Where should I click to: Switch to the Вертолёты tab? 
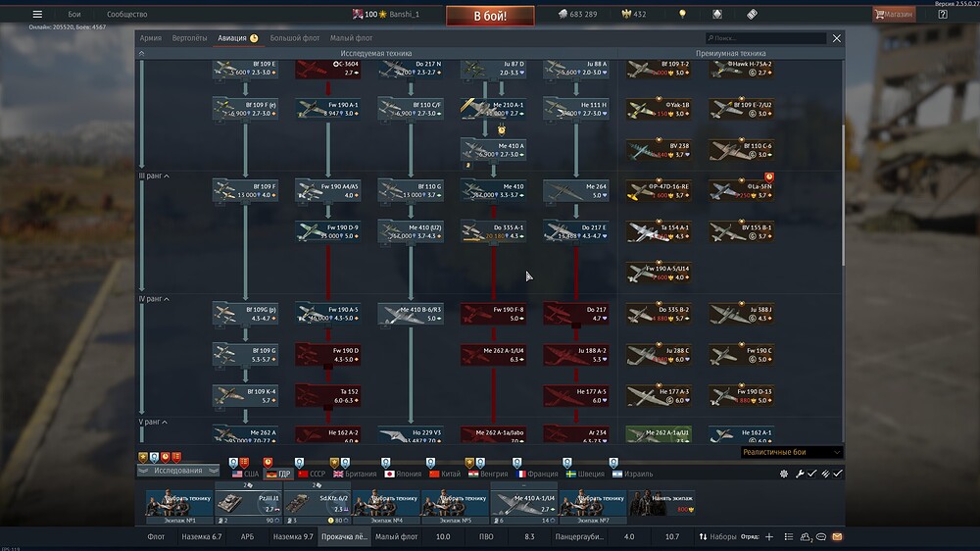click(189, 38)
